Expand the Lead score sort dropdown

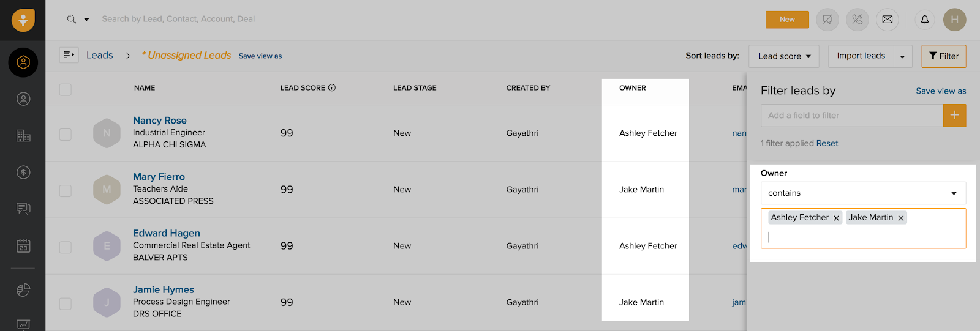click(x=785, y=56)
